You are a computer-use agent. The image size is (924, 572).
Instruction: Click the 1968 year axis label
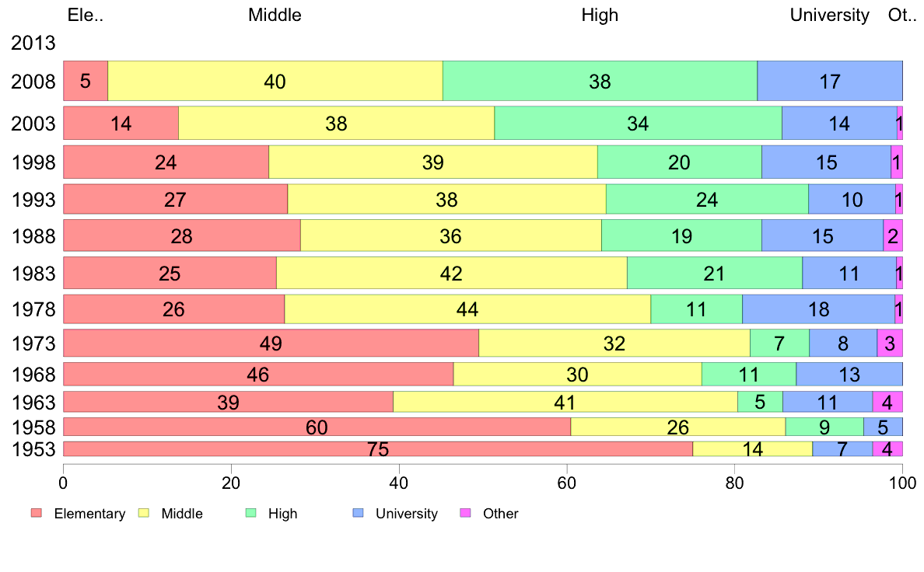tap(33, 375)
